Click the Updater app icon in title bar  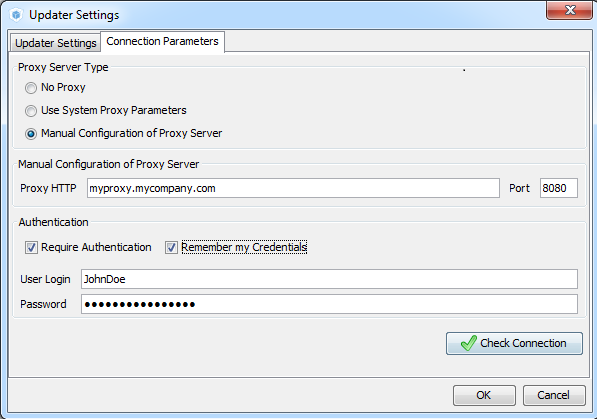tap(16, 15)
